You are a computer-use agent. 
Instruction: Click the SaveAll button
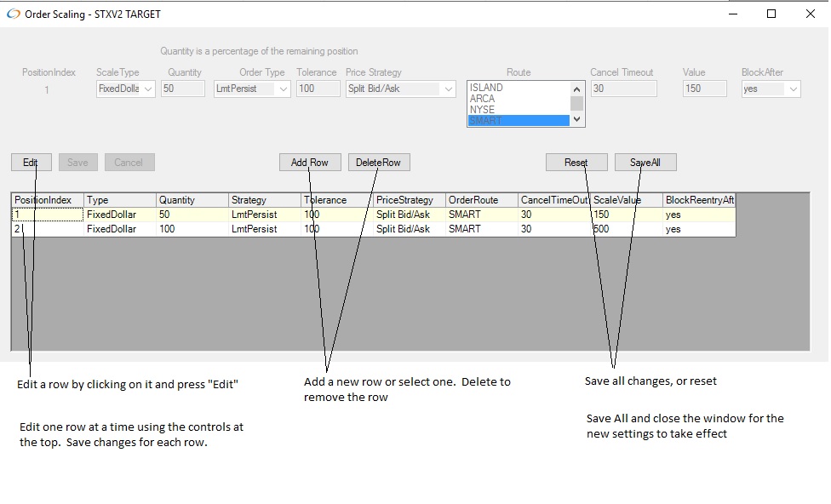point(645,163)
